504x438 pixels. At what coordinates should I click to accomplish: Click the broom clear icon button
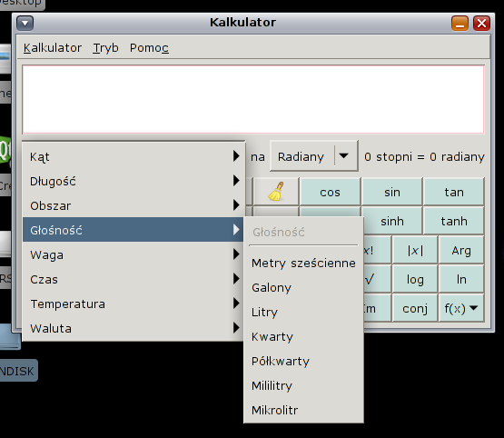pos(276,192)
